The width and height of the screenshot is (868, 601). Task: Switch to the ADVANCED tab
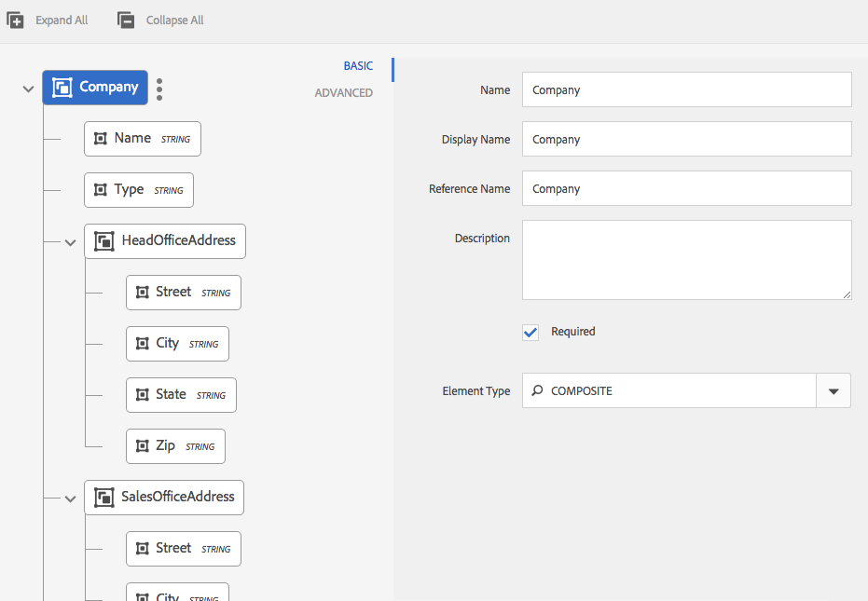[x=343, y=93]
